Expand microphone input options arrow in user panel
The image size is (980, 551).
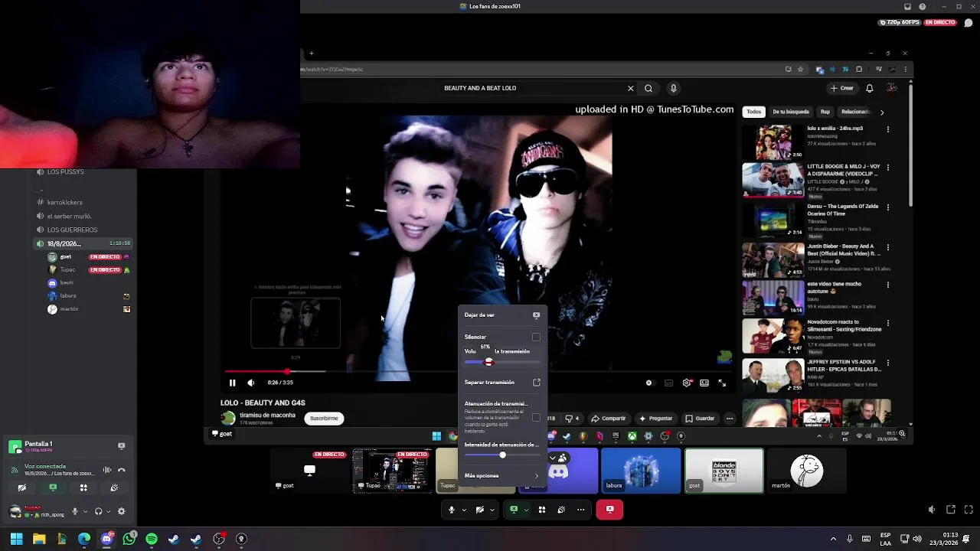point(85,511)
